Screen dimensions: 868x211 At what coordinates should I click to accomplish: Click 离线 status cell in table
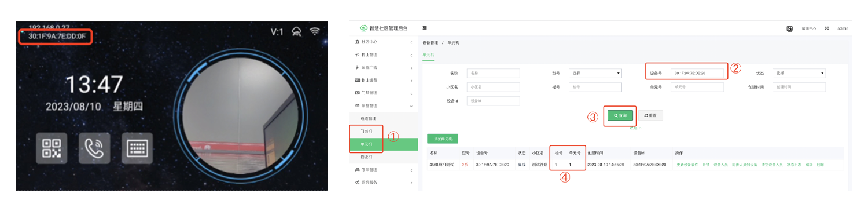coord(521,165)
